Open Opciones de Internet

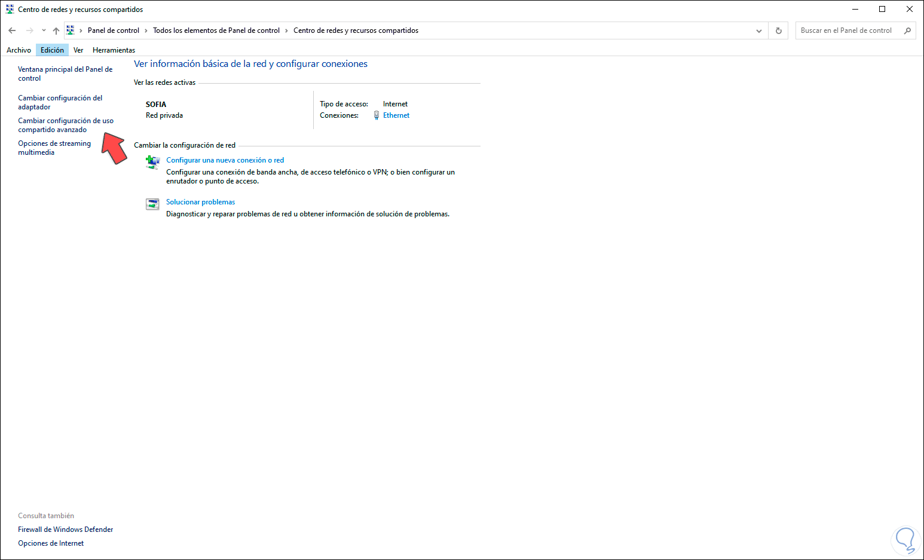coord(51,543)
